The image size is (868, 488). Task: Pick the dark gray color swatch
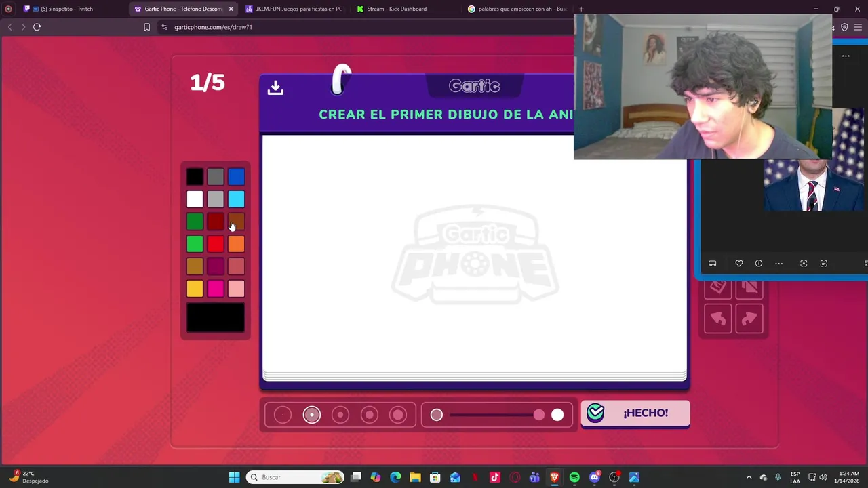click(216, 177)
